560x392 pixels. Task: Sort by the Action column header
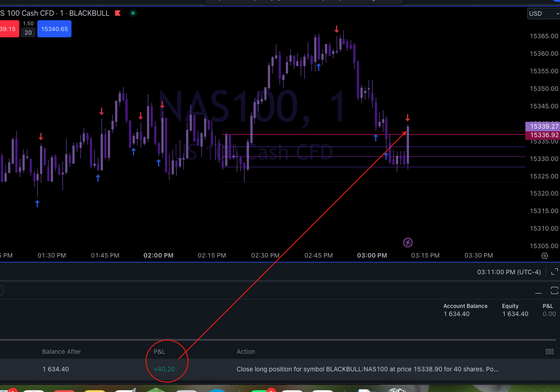(x=246, y=352)
